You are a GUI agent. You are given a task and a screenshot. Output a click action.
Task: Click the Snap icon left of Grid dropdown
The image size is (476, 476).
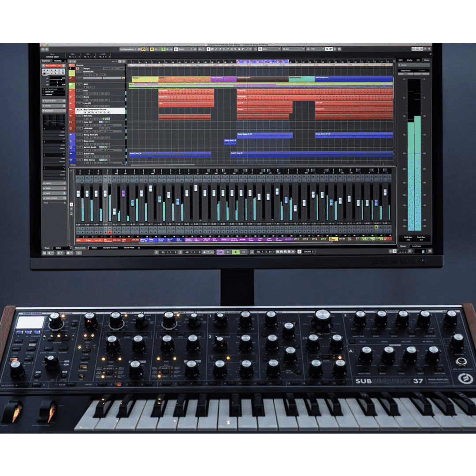click(x=260, y=49)
